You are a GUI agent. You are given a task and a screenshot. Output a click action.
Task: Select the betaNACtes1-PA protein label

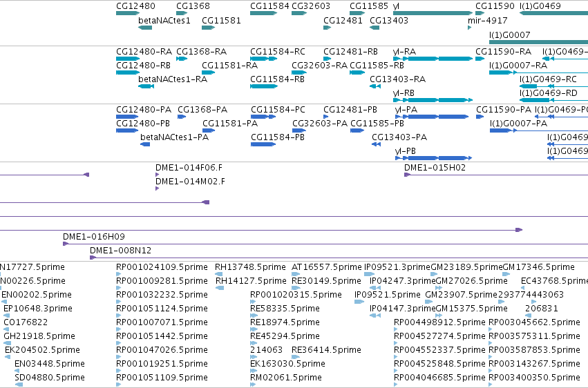point(174,137)
